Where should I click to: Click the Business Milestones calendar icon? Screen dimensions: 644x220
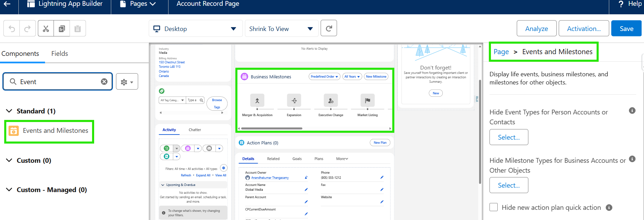point(244,77)
